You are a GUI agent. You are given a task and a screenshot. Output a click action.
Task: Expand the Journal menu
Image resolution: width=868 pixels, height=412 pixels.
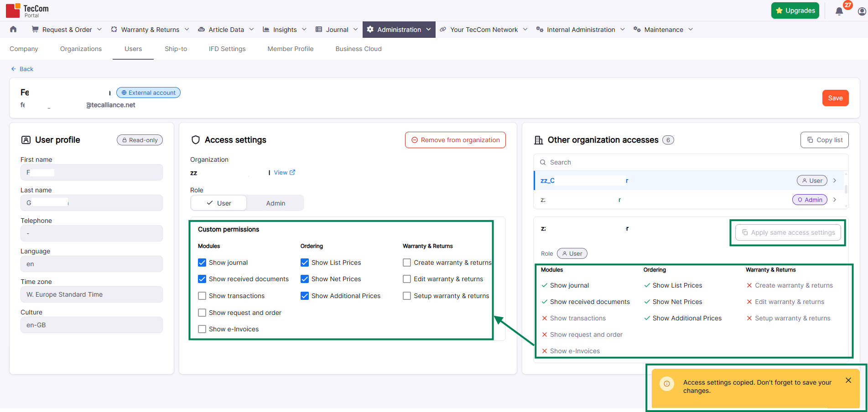tap(356, 29)
